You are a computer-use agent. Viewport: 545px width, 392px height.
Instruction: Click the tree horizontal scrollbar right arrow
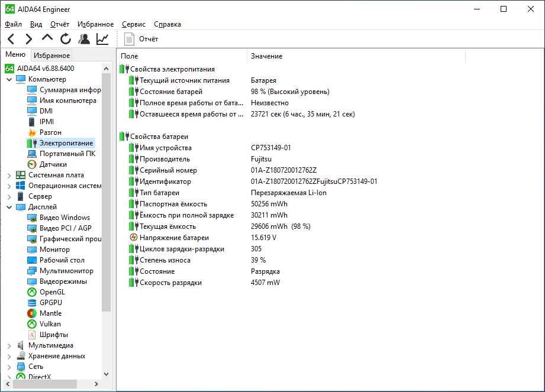coord(96,384)
